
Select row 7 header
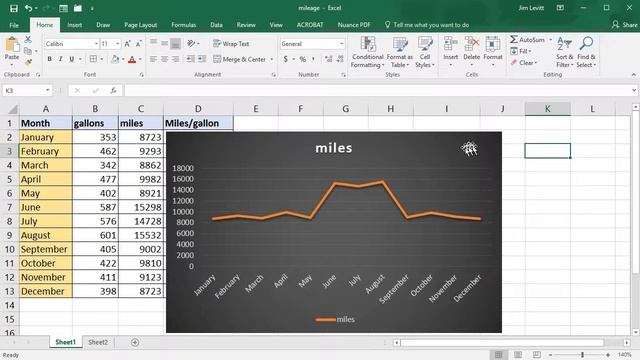click(x=9, y=207)
